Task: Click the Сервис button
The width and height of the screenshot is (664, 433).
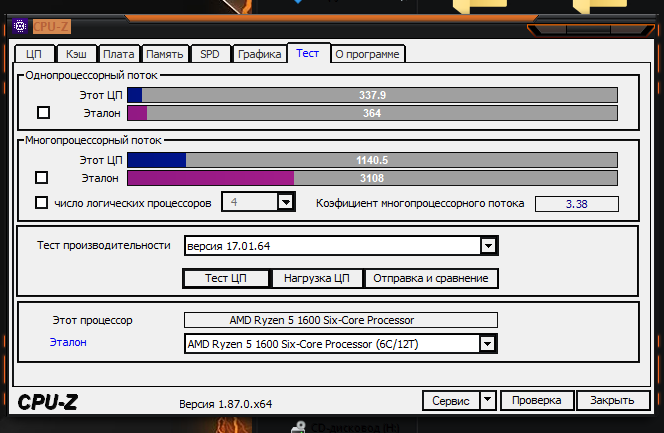Action: [451, 400]
